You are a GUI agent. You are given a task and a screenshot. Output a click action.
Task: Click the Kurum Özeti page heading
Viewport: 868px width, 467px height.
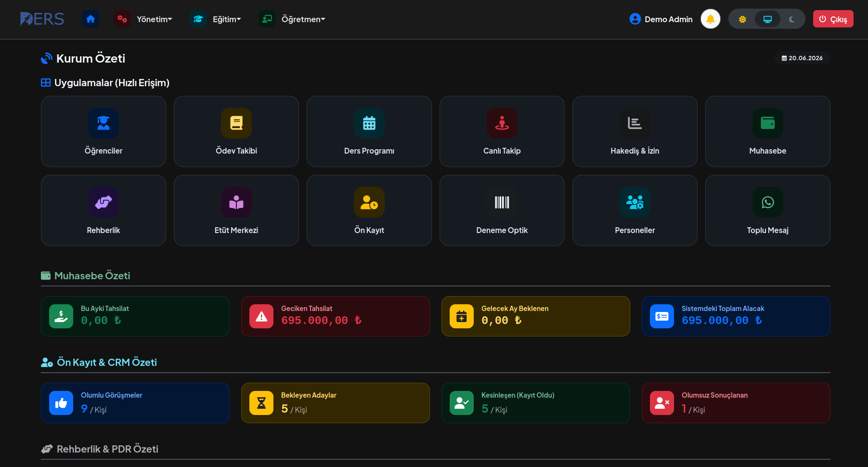click(x=91, y=58)
